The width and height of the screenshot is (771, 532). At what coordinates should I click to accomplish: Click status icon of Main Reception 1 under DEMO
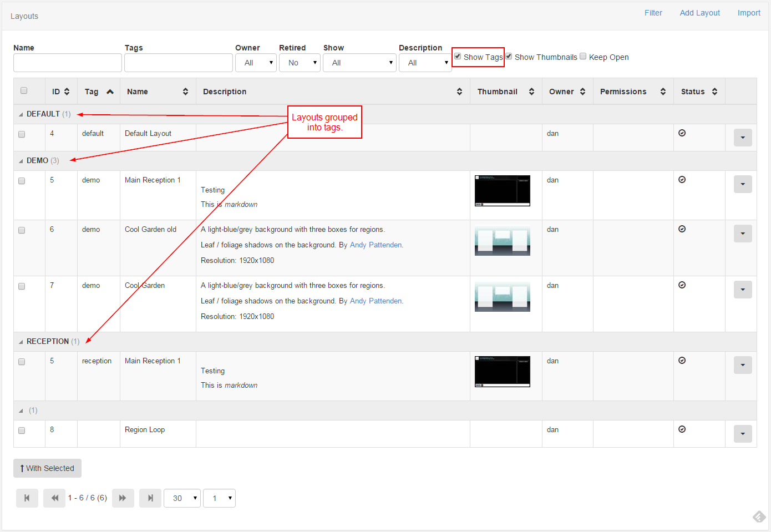point(682,180)
